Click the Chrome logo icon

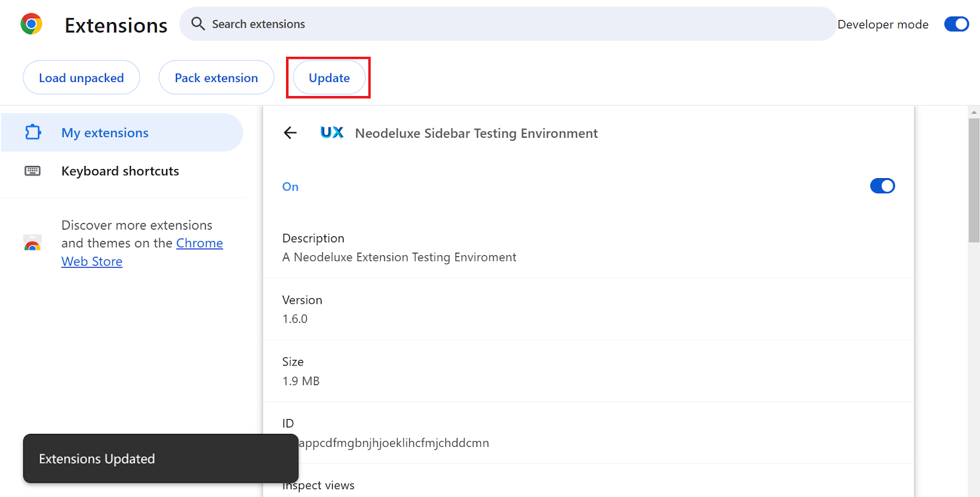click(31, 24)
